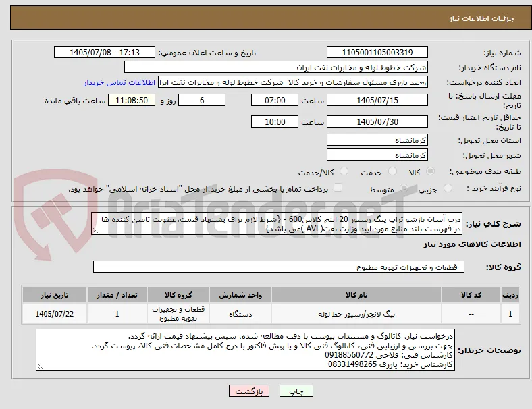Select the خدمت radio button
The image size is (532, 409).
coord(392,171)
